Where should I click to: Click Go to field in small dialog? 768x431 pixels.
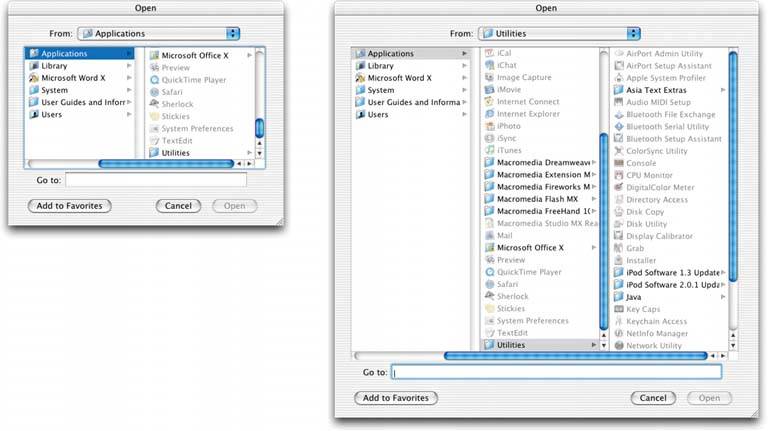pyautogui.click(x=156, y=180)
